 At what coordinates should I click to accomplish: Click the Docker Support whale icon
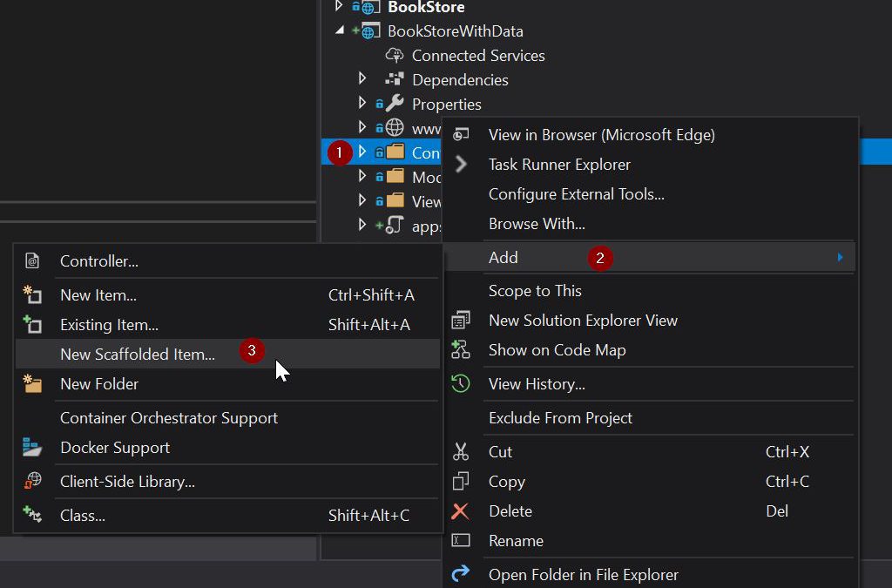32,448
